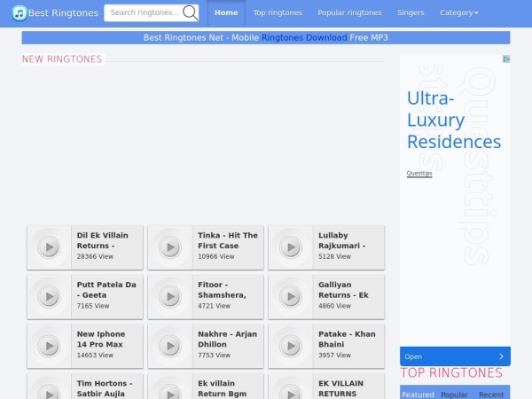Open the Galliyan Returns ringtone title link

click(x=343, y=289)
